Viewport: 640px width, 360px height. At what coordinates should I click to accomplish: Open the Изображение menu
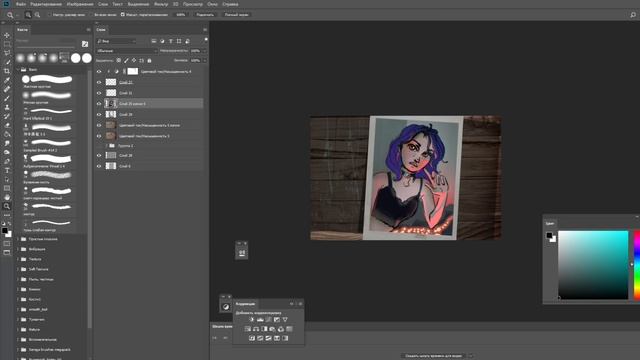[x=80, y=4]
